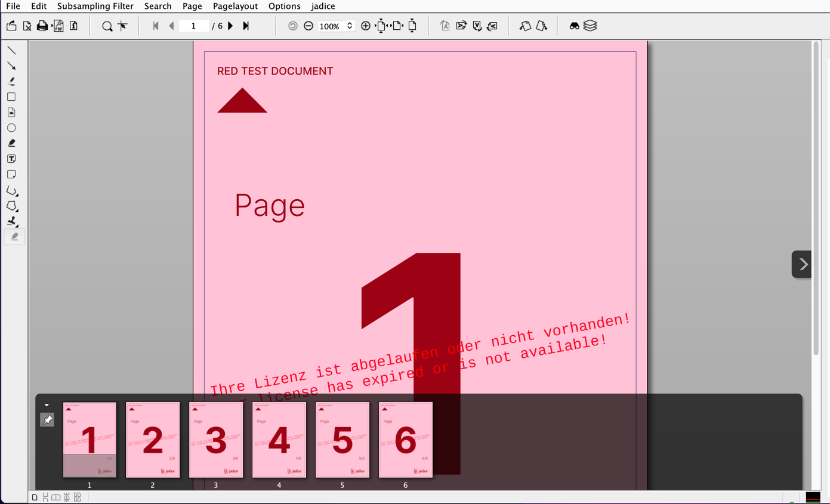Open the Subsampling Filter menu
This screenshot has width=830, height=504.
click(x=95, y=6)
